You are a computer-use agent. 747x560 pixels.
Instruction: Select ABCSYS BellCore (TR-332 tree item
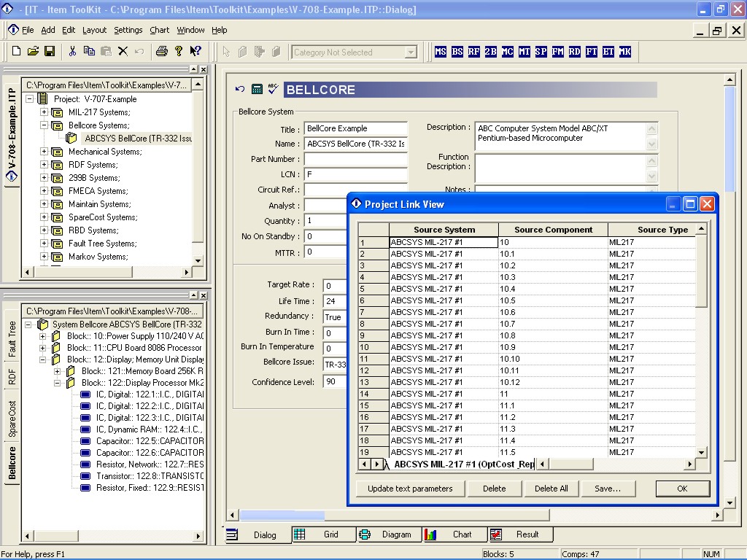click(x=138, y=139)
